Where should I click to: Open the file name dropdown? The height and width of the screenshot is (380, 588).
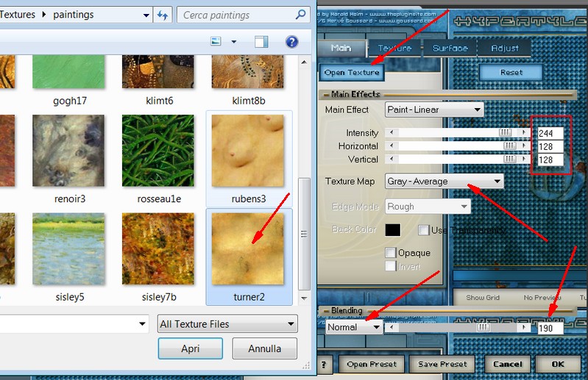tap(142, 324)
